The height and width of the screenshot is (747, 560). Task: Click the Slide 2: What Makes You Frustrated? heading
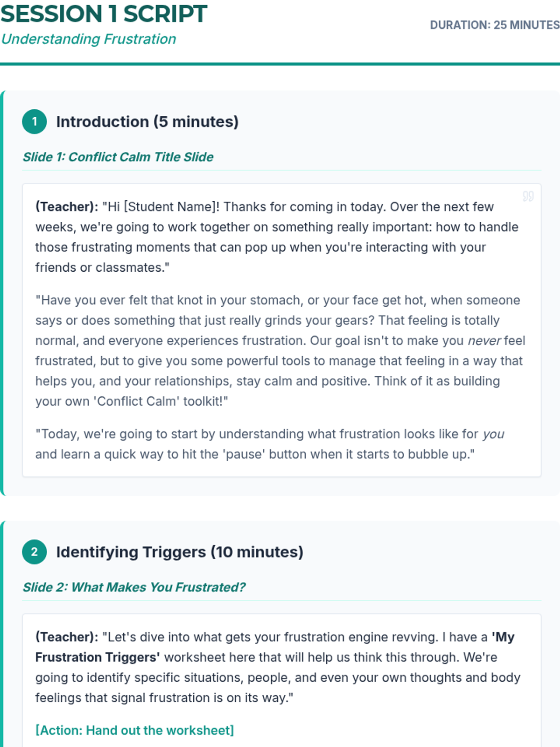pyautogui.click(x=134, y=587)
